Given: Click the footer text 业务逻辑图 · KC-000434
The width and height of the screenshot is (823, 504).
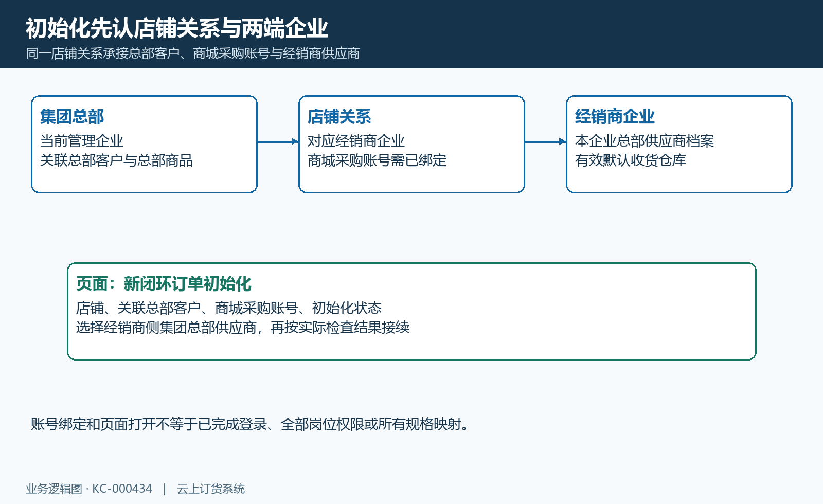Looking at the screenshot, I should (x=89, y=489).
